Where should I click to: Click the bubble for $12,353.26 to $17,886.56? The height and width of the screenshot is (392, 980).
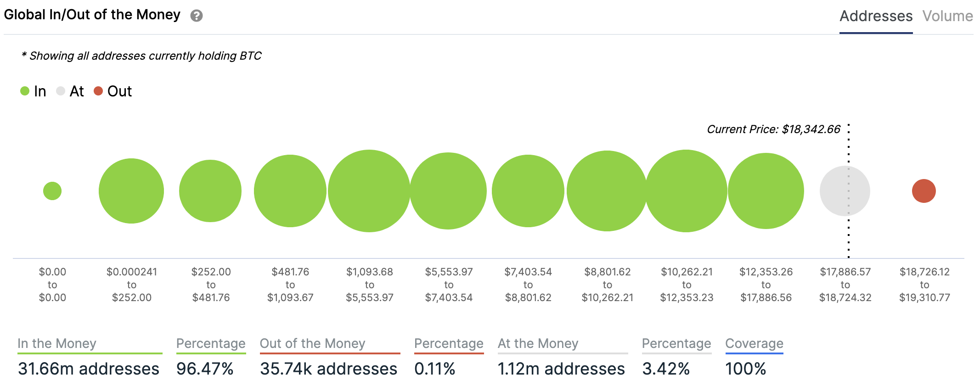coord(766,191)
